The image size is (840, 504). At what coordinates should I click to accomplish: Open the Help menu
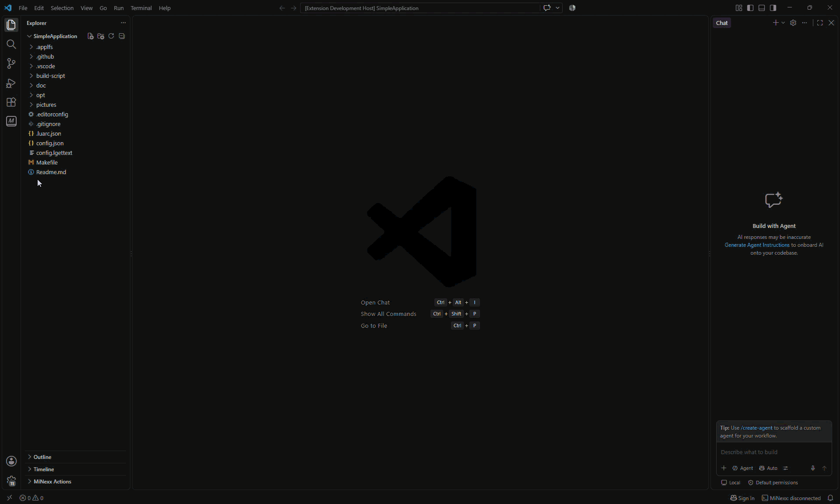[164, 8]
